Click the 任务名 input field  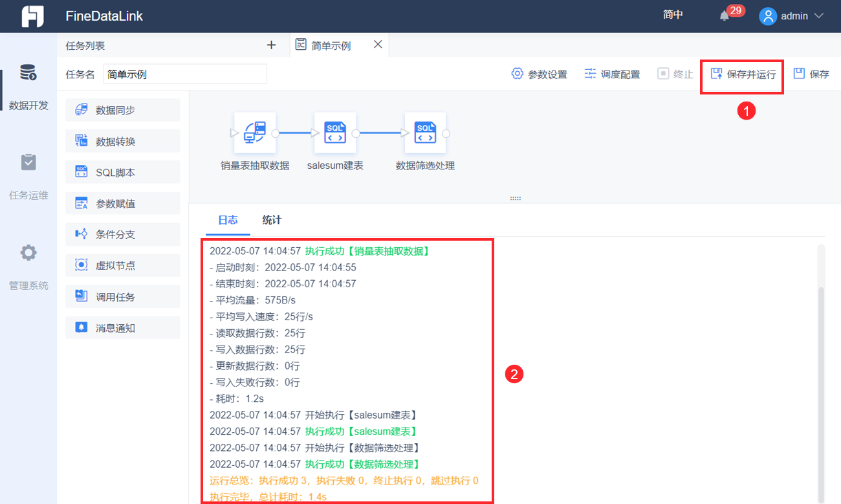[185, 74]
